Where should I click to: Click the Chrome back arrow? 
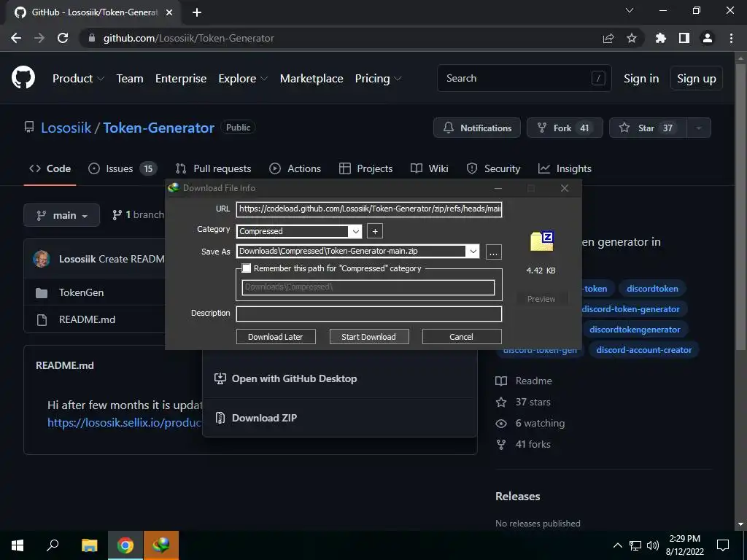click(16, 38)
